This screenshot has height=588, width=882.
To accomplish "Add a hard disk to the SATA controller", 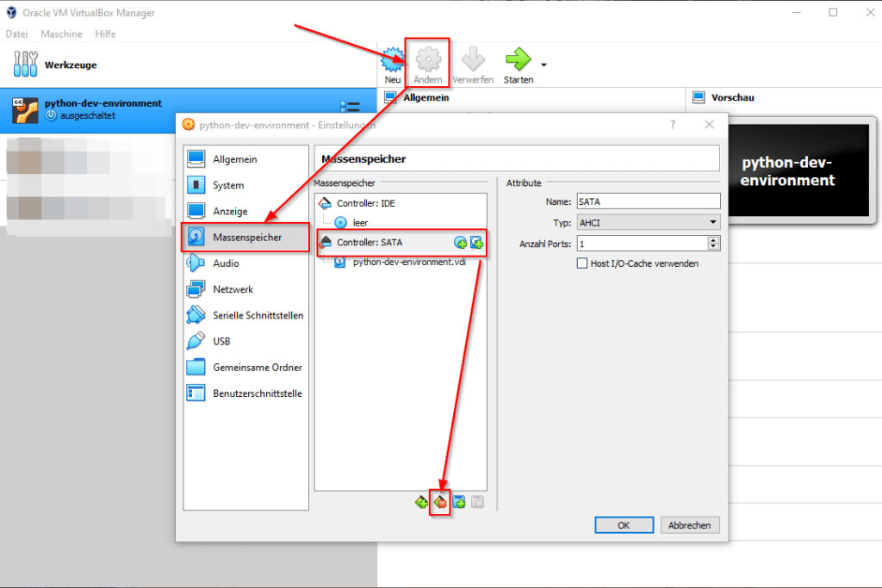I will pyautogui.click(x=475, y=243).
